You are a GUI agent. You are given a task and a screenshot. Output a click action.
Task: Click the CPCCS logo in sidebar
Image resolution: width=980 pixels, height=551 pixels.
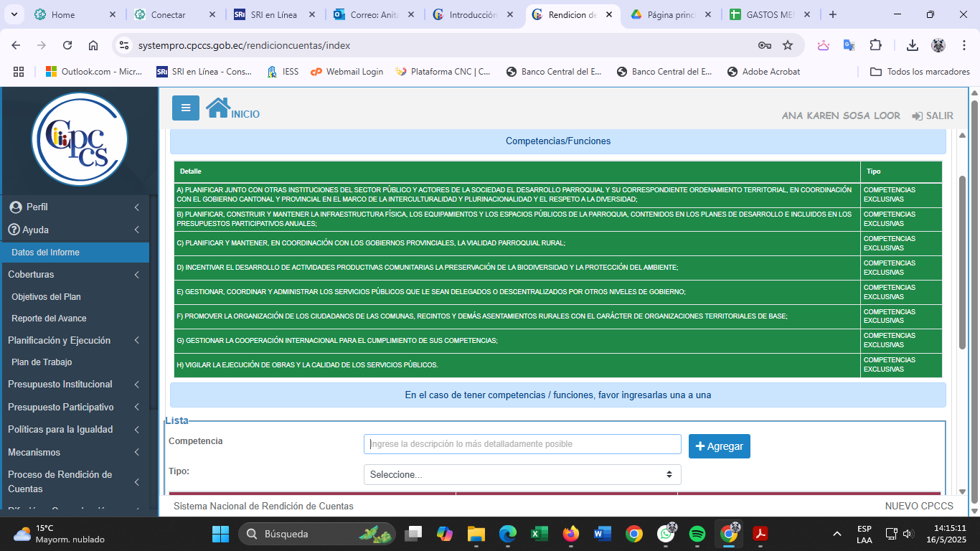pos(80,139)
